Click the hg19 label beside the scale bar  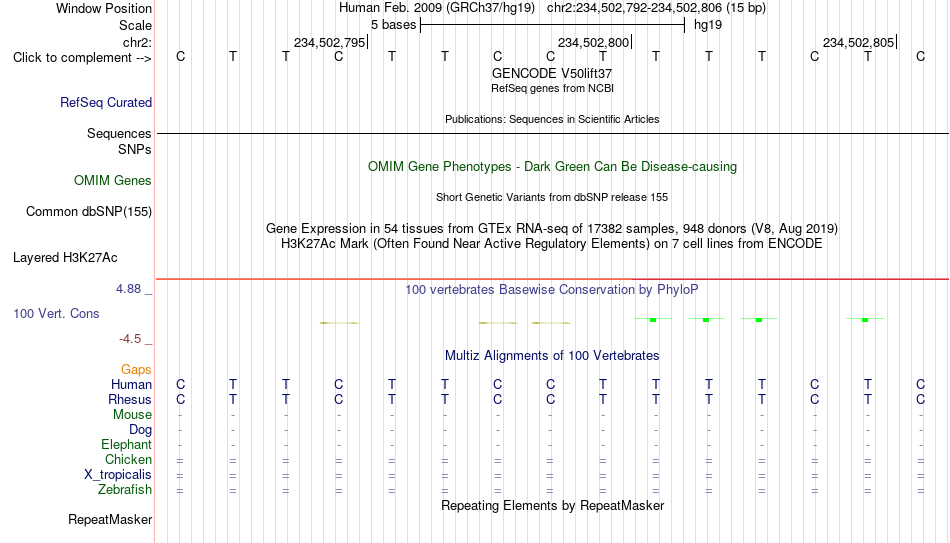coord(708,25)
